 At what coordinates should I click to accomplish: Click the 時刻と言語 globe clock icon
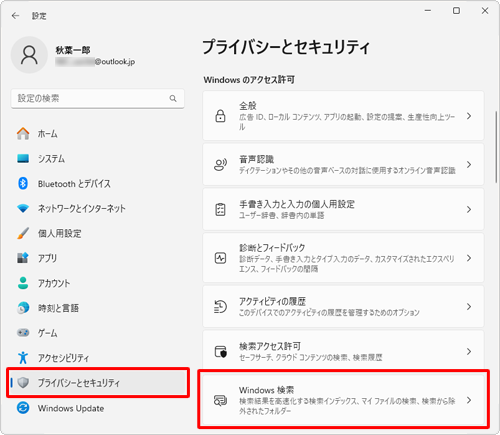23,308
